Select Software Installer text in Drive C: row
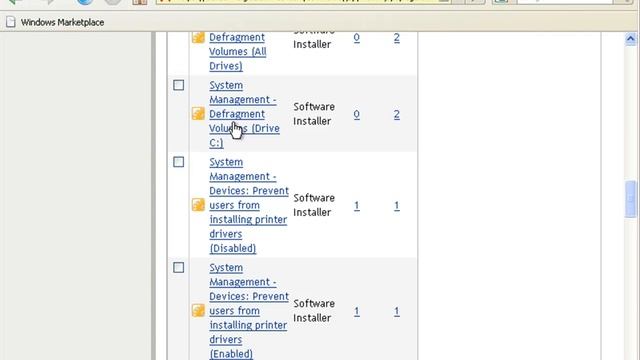 pos(314,114)
